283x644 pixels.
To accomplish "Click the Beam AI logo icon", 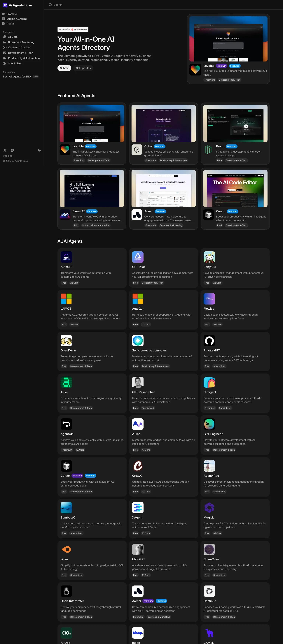I will click(x=65, y=215).
